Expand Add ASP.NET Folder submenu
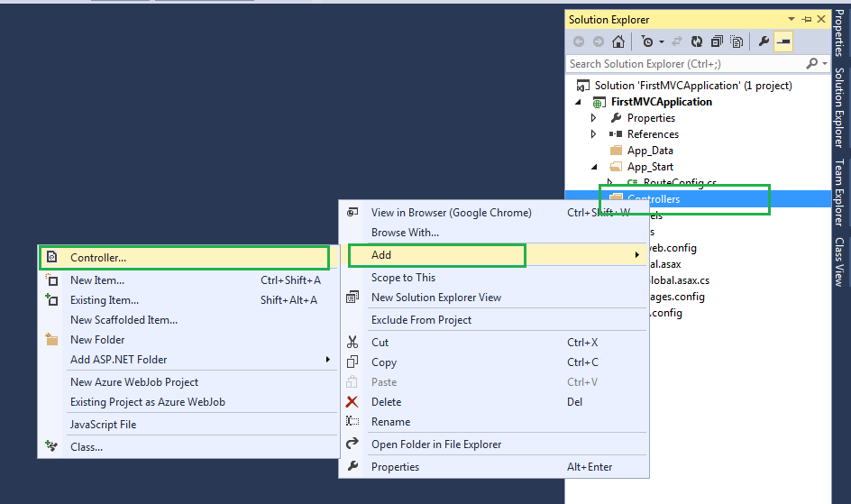The image size is (851, 504). [x=188, y=360]
